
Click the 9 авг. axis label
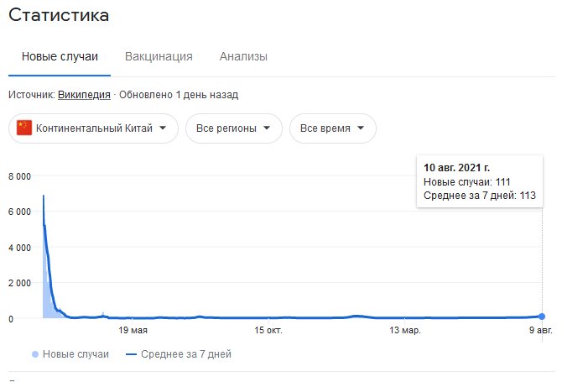click(x=540, y=331)
